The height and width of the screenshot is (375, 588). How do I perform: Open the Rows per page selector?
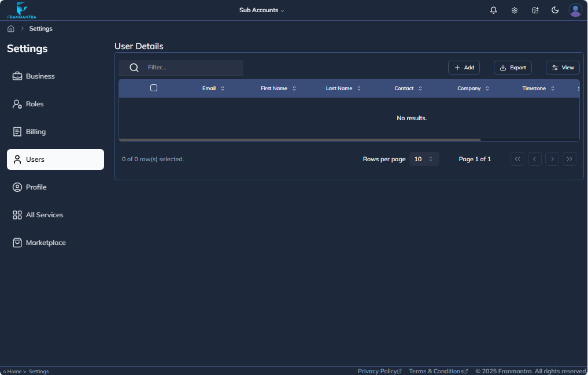pyautogui.click(x=424, y=158)
